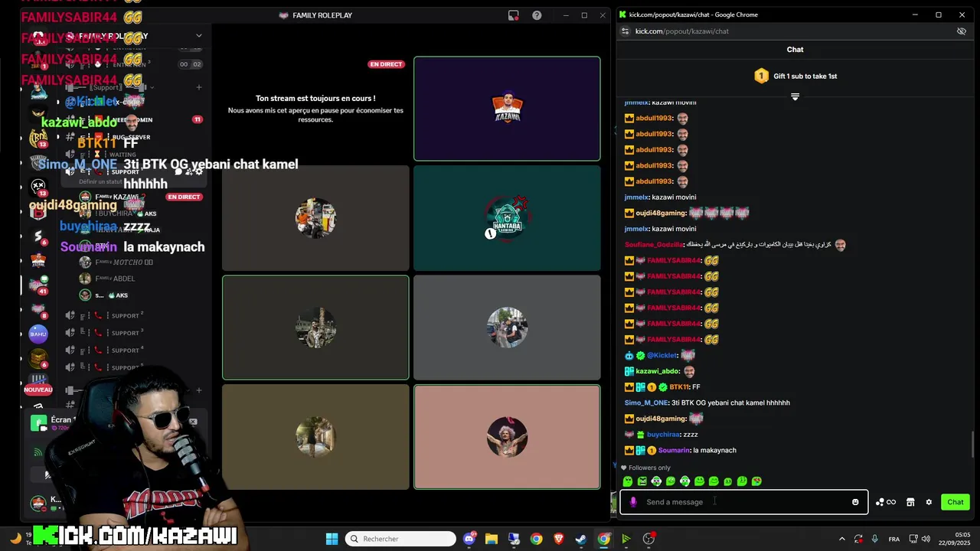Click 'Gift 1 sub to take 1st' text
This screenshot has height=551, width=980.
pyautogui.click(x=805, y=77)
